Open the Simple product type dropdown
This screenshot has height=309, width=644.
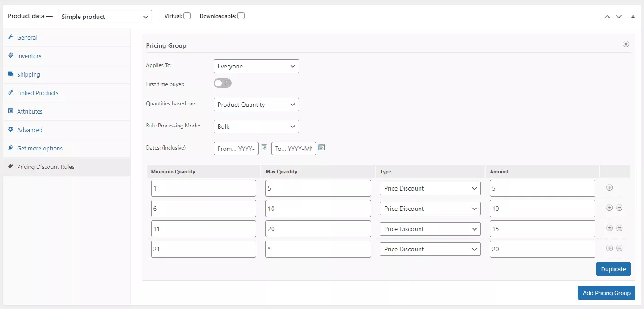(105, 17)
